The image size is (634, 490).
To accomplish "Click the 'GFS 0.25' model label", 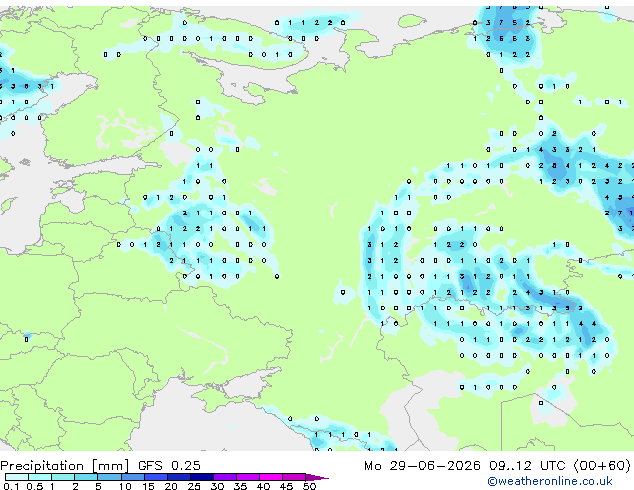I will (x=169, y=466).
